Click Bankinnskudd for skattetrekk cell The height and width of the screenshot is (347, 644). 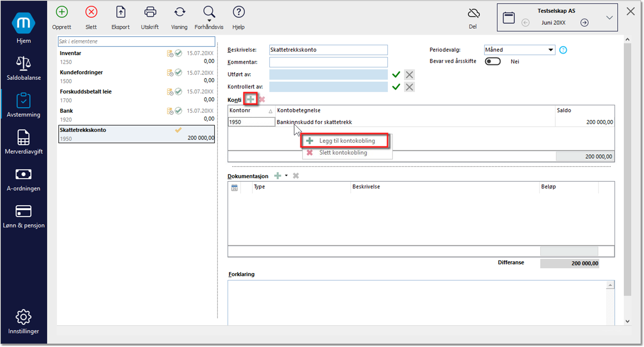[x=415, y=122]
